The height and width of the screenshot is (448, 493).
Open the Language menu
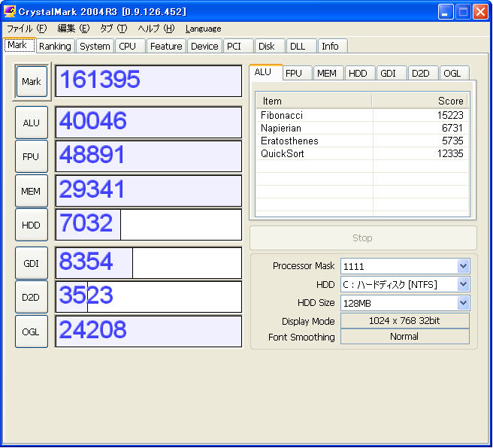pyautogui.click(x=203, y=29)
